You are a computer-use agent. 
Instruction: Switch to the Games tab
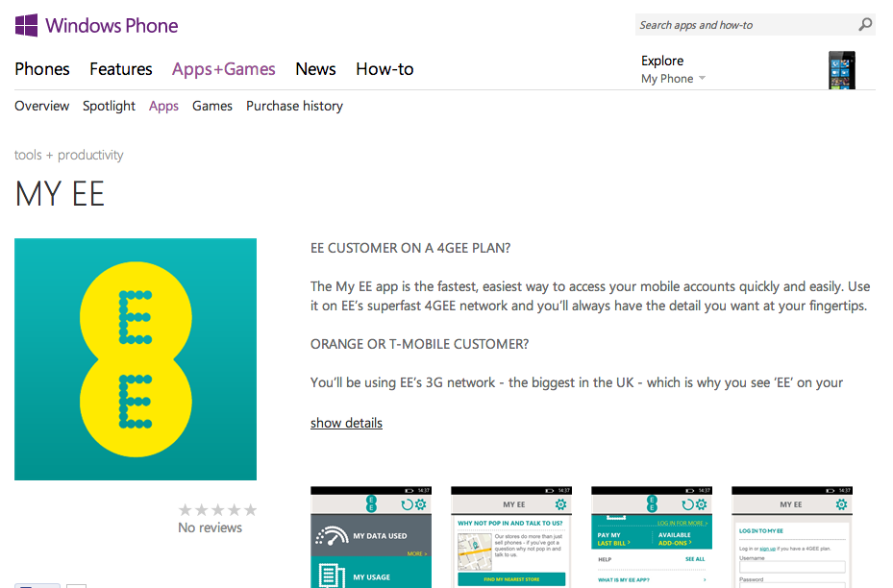[x=212, y=106]
